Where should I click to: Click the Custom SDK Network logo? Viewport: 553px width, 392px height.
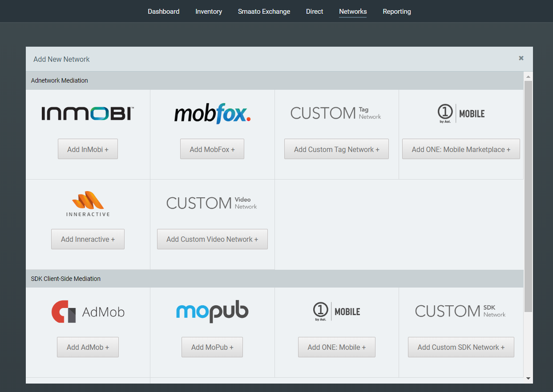460,311
